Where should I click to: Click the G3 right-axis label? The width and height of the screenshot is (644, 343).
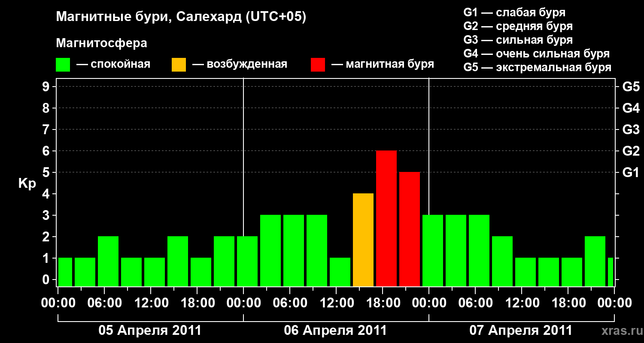pos(631,129)
